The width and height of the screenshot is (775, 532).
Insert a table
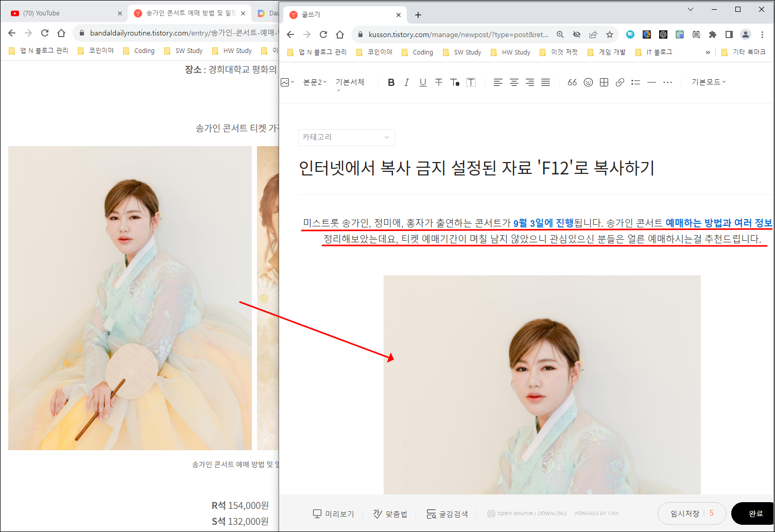pyautogui.click(x=604, y=82)
